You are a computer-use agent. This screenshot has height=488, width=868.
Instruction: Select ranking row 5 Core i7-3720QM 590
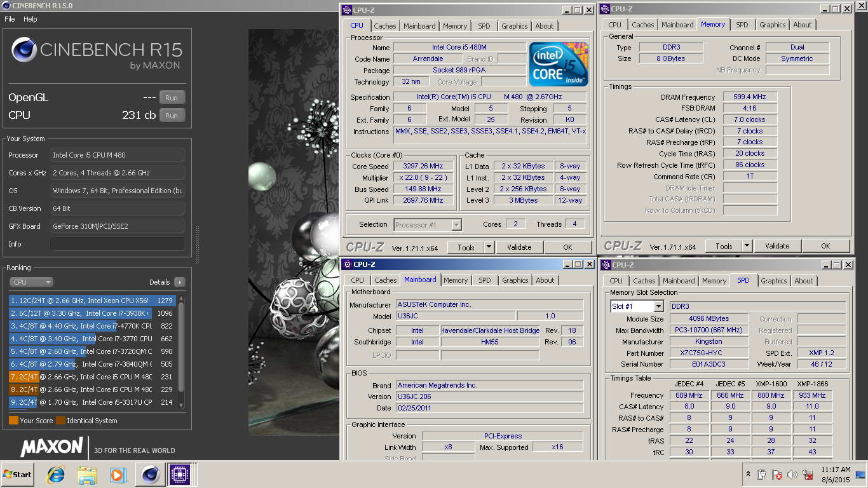coord(93,351)
